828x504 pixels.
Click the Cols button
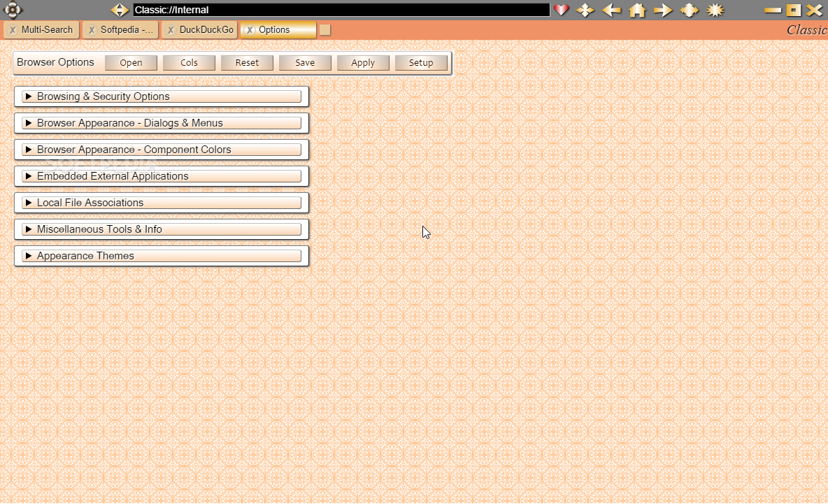click(x=189, y=63)
